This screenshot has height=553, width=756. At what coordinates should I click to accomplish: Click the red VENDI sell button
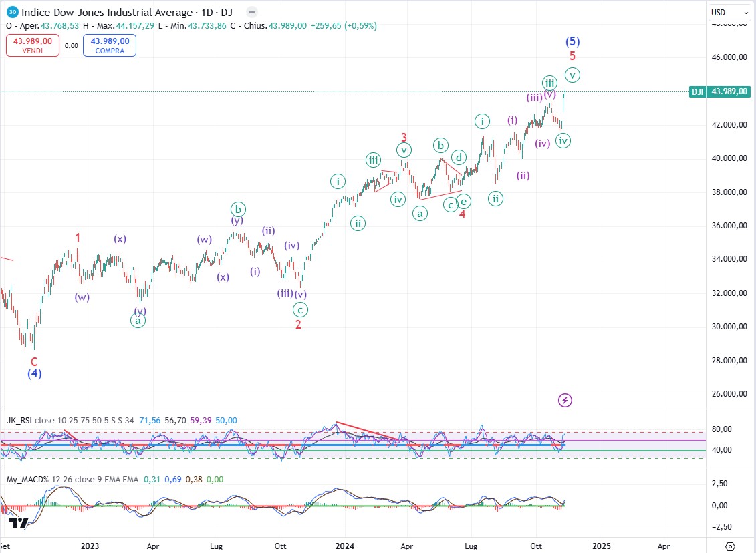coord(32,45)
